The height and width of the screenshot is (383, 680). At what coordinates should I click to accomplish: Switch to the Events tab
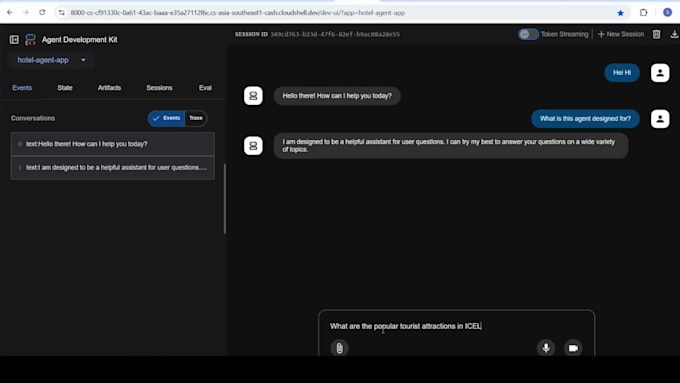pyautogui.click(x=22, y=88)
